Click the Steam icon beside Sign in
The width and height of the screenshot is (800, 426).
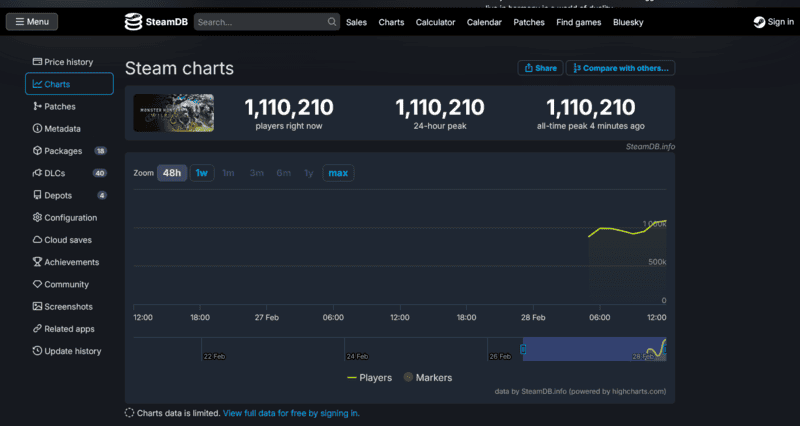pos(759,22)
